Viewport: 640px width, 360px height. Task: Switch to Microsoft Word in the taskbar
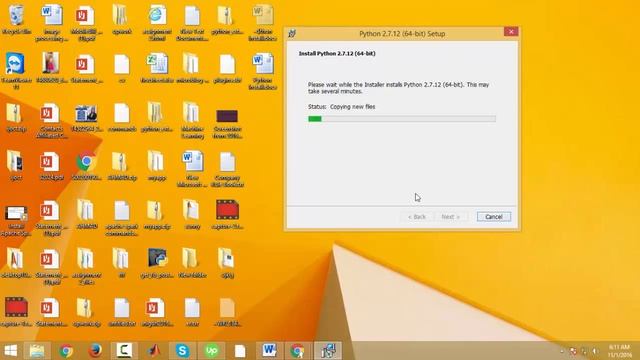(269, 351)
